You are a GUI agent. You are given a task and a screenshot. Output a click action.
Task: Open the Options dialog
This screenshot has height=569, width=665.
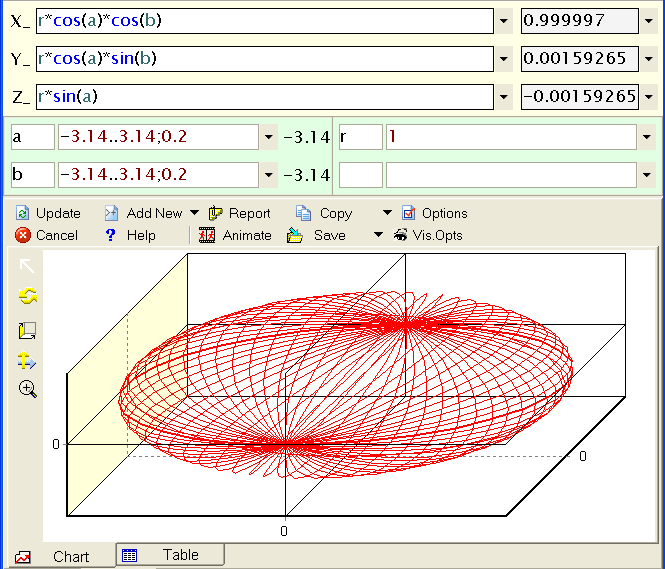click(x=434, y=213)
